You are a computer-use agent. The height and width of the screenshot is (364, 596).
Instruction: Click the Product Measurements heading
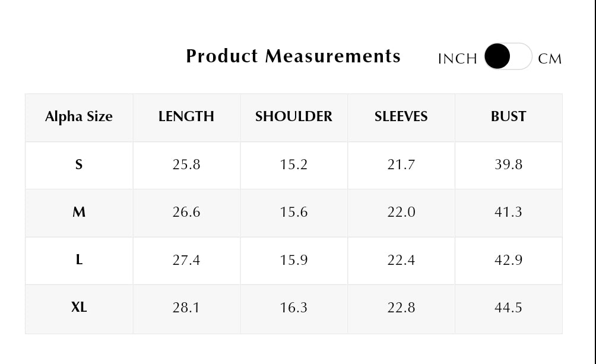click(293, 56)
